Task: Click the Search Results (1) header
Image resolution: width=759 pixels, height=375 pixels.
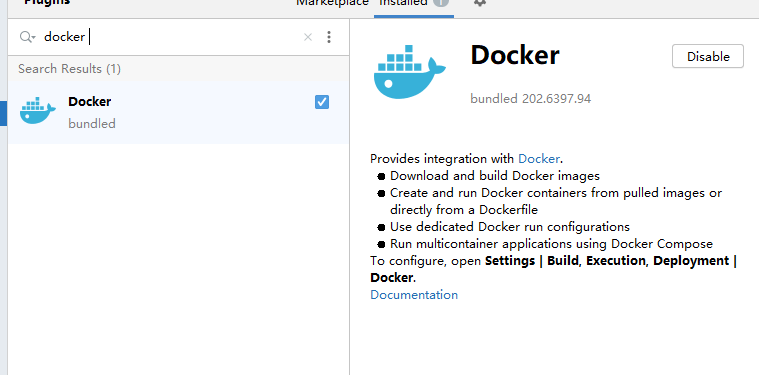Action: click(69, 69)
